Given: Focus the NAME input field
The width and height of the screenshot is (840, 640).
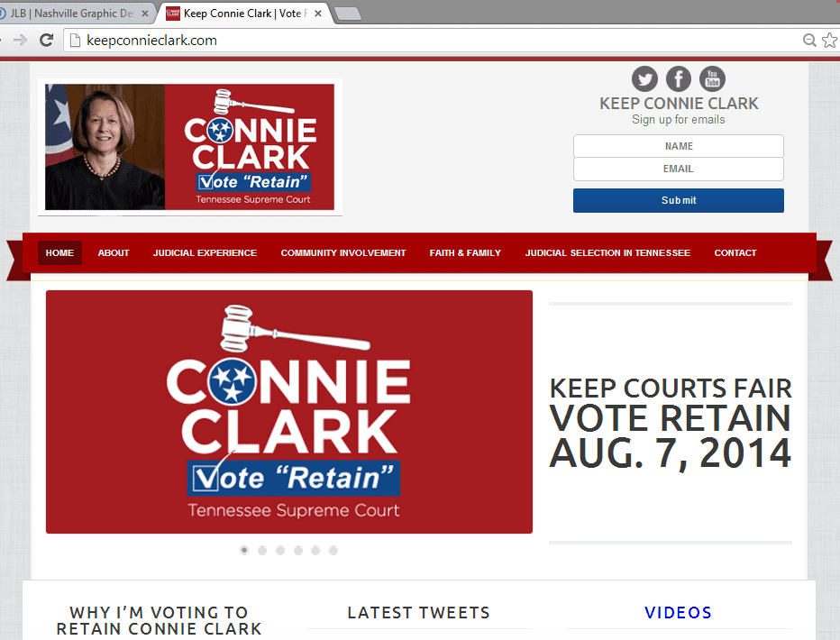Looking at the screenshot, I should tap(678, 146).
